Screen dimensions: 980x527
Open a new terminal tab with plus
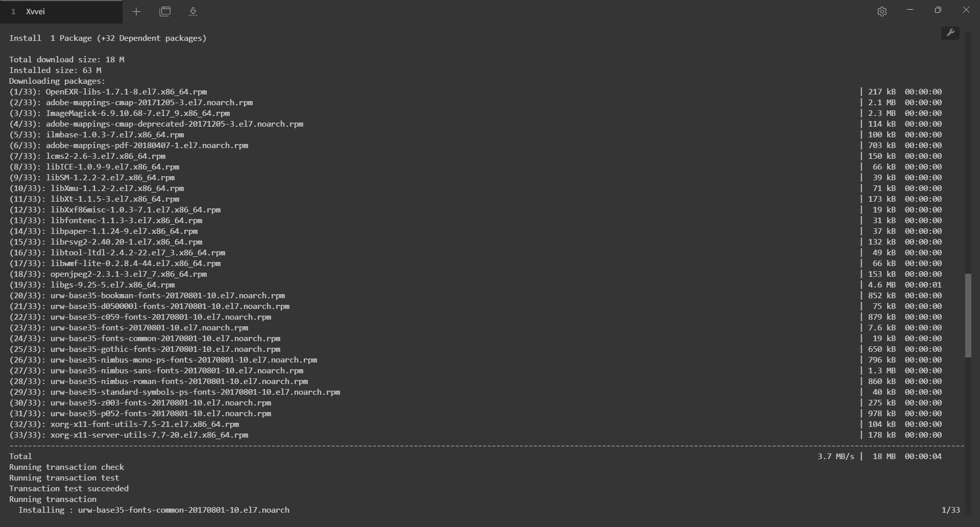(x=136, y=12)
